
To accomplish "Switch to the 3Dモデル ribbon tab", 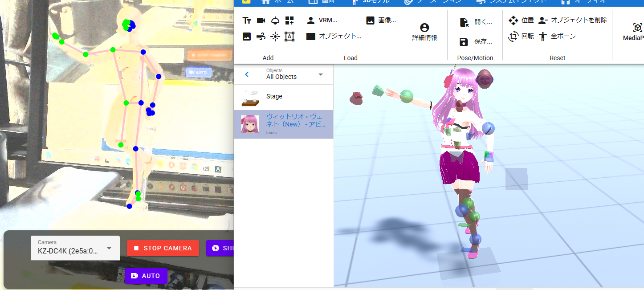I will 371,1.
